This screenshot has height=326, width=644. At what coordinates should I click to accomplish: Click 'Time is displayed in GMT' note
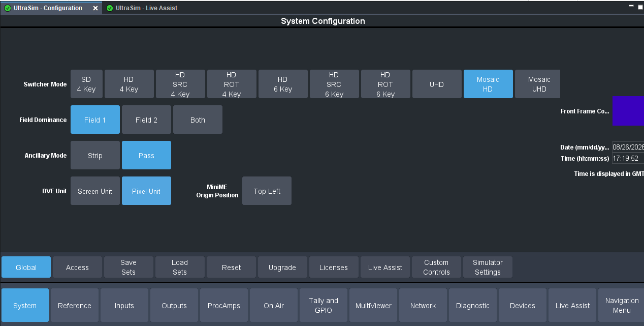click(609, 174)
